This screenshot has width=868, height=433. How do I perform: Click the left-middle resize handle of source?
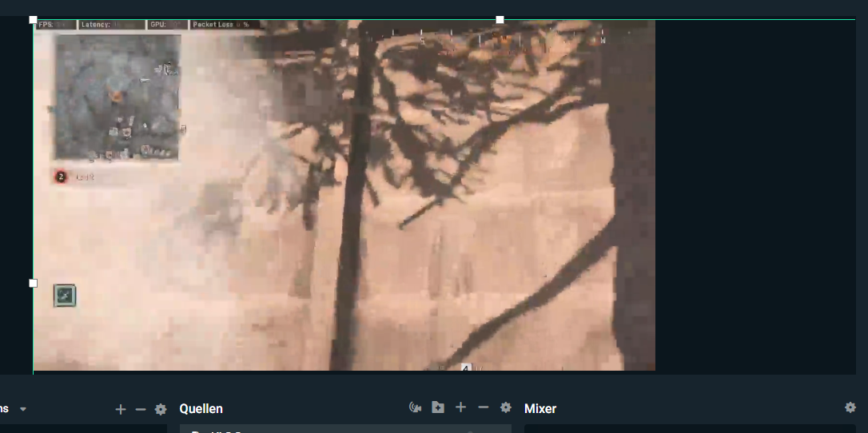[x=34, y=283]
